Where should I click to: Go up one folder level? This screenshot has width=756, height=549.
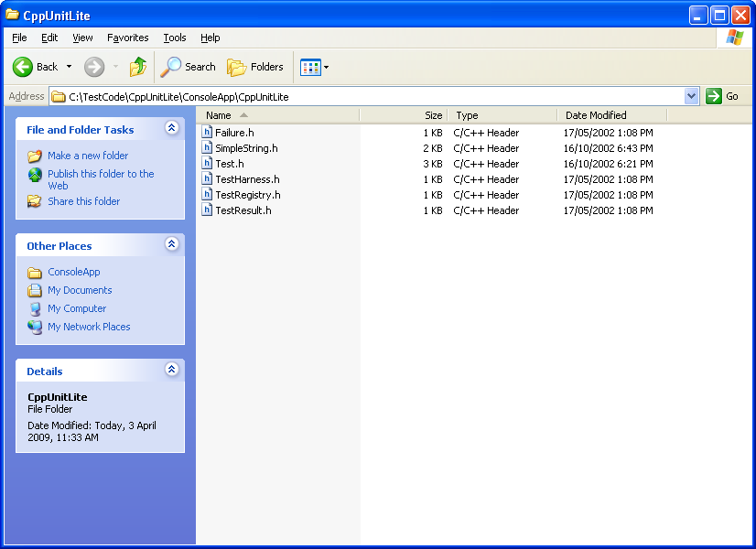pyautogui.click(x=138, y=67)
